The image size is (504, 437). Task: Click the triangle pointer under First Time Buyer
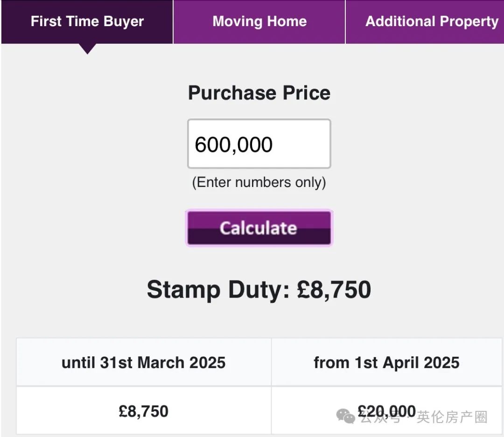point(87,49)
